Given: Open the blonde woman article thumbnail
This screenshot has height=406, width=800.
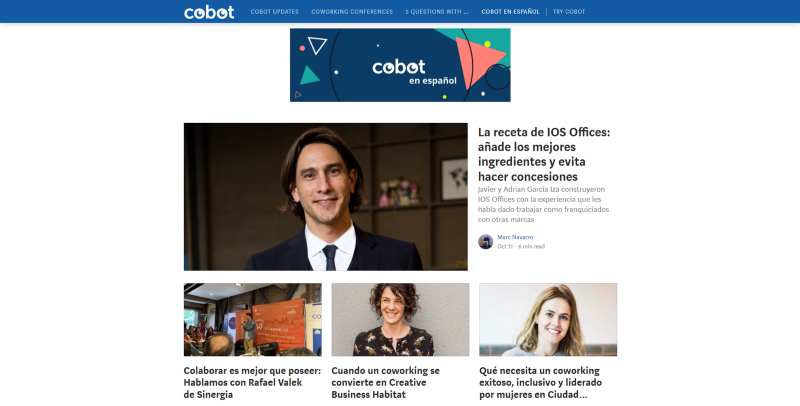Looking at the screenshot, I should (548, 320).
